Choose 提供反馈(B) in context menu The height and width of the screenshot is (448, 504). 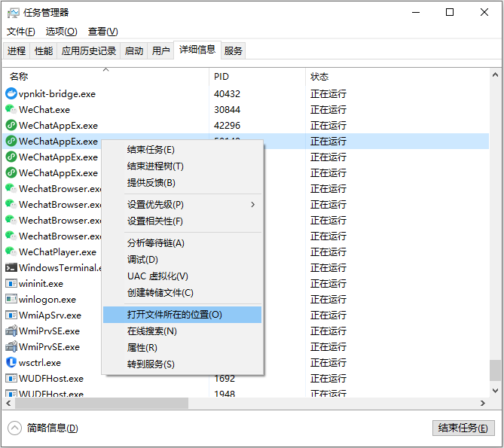[182, 183]
